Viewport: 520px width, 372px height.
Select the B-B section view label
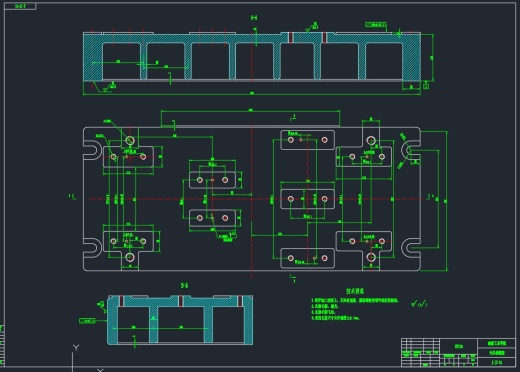pos(184,286)
